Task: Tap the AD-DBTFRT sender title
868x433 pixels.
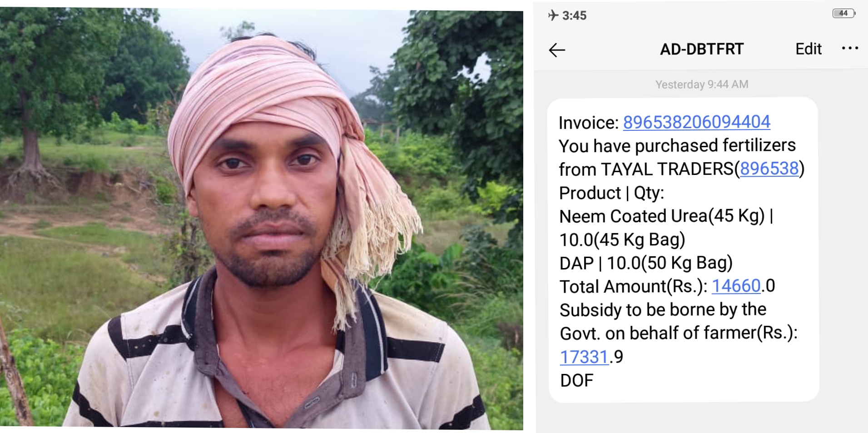Action: pos(702,49)
